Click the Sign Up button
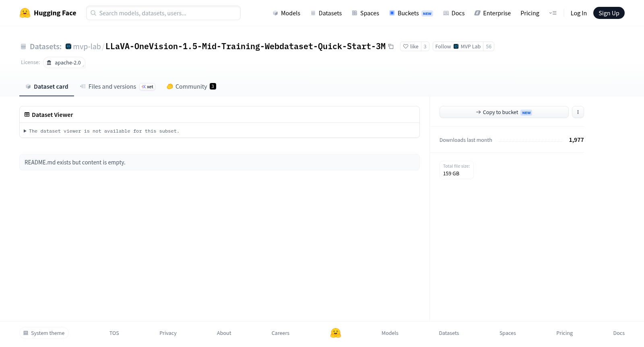Viewport: 644px width, 347px height. pyautogui.click(x=609, y=13)
